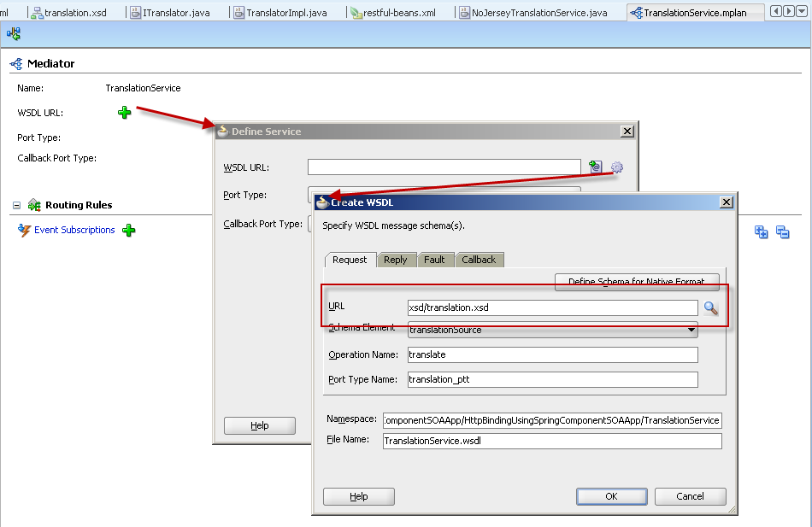Collapse the Routing Rules section
Viewport: 812px width, 527px height.
tap(17, 205)
